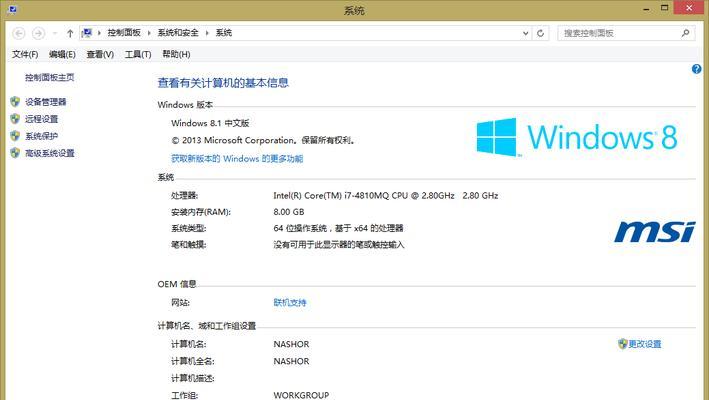The image size is (709, 400).
Task: Refresh the page with refresh icon
Action: (x=540, y=33)
